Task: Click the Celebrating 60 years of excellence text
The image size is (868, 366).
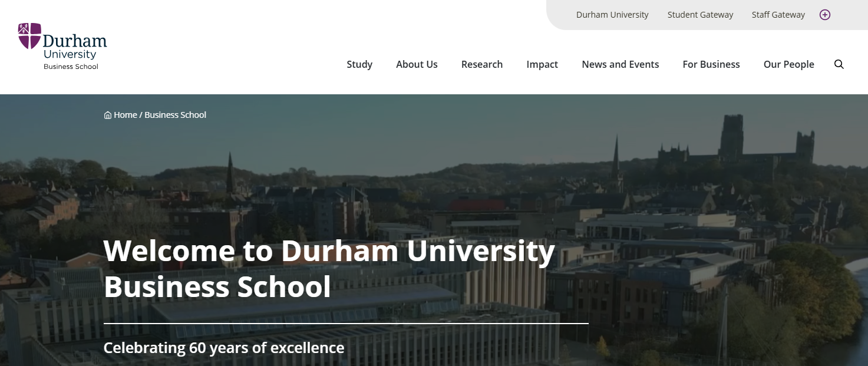Action: coord(224,348)
